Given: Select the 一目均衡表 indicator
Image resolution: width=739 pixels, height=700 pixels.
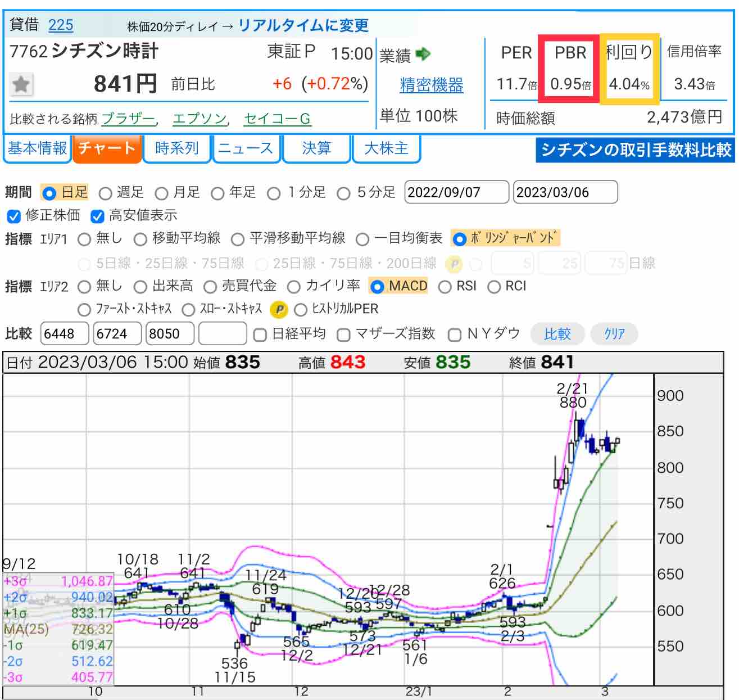Looking at the screenshot, I should pos(362,240).
